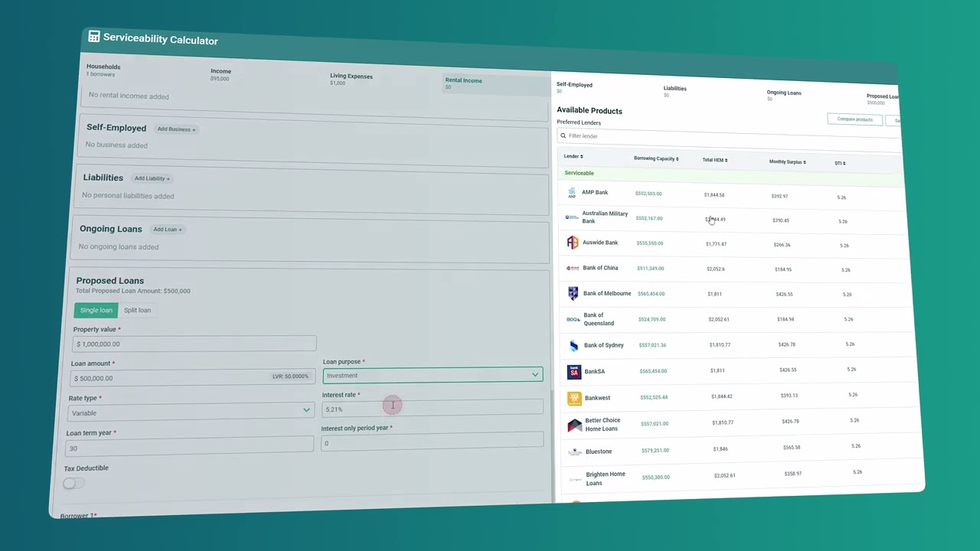Sort by DTI column
The height and width of the screenshot is (551, 980).
[840, 163]
